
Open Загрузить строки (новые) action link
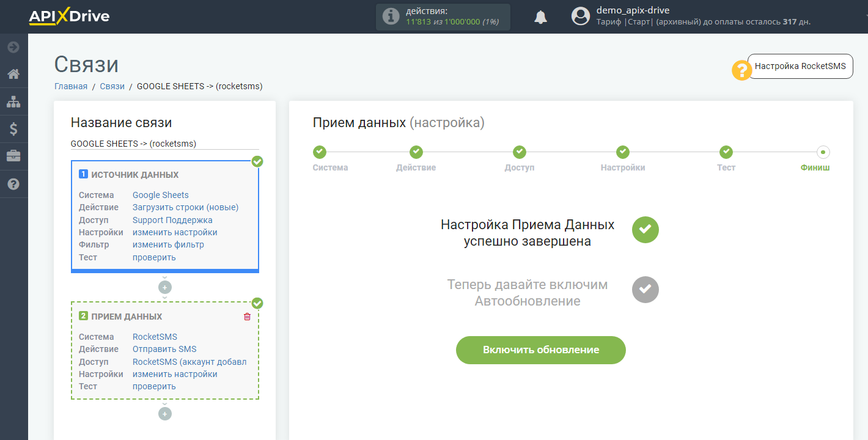pyautogui.click(x=185, y=207)
